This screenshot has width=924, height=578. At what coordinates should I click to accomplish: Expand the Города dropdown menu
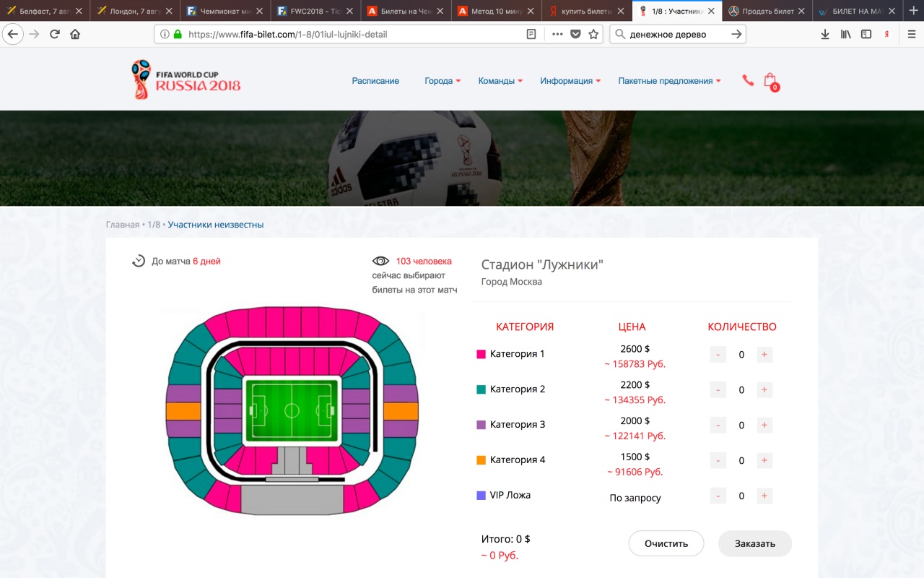[x=442, y=81]
